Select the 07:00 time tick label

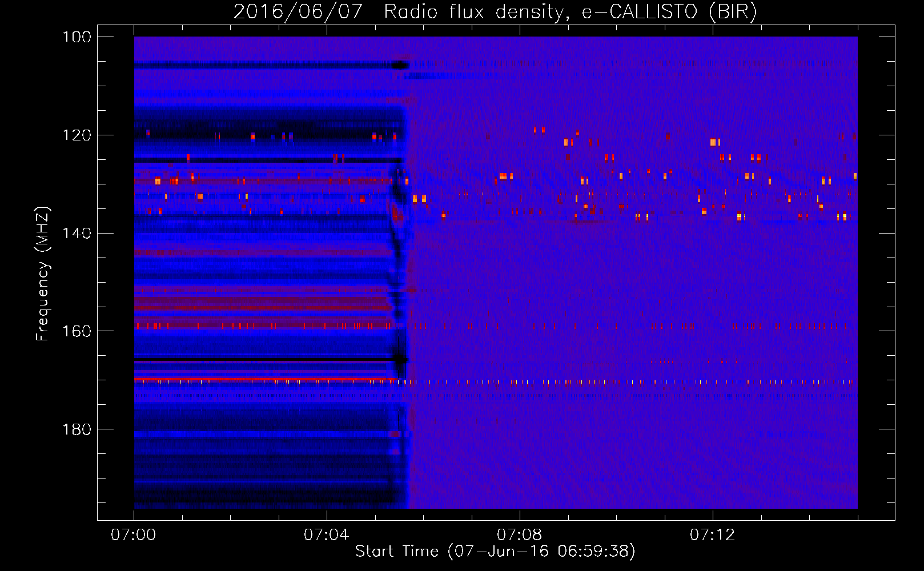pos(134,535)
